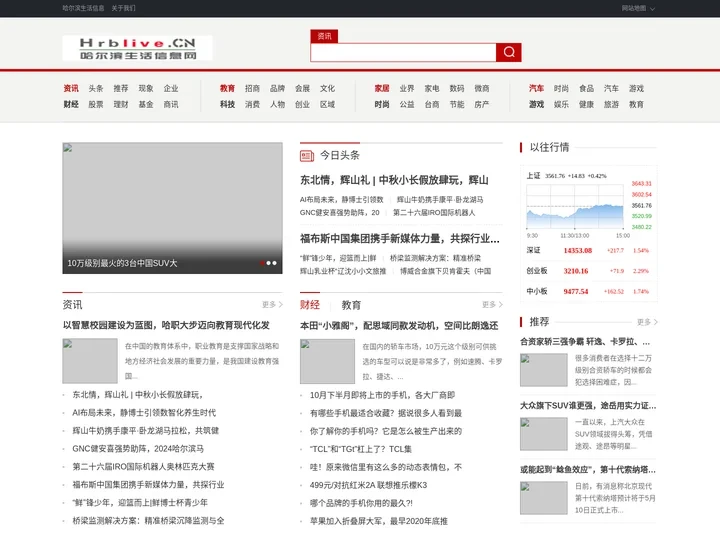This screenshot has width=720, height=540.
Task: Open the 网站地图 dropdown
Action: pyautogui.click(x=638, y=8)
